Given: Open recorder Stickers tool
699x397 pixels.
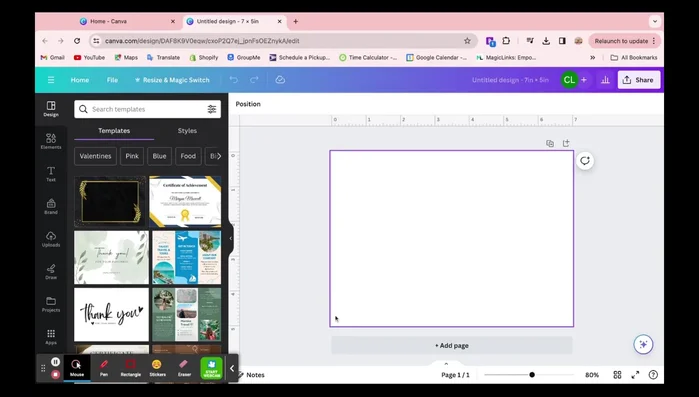Looking at the screenshot, I should (x=157, y=368).
